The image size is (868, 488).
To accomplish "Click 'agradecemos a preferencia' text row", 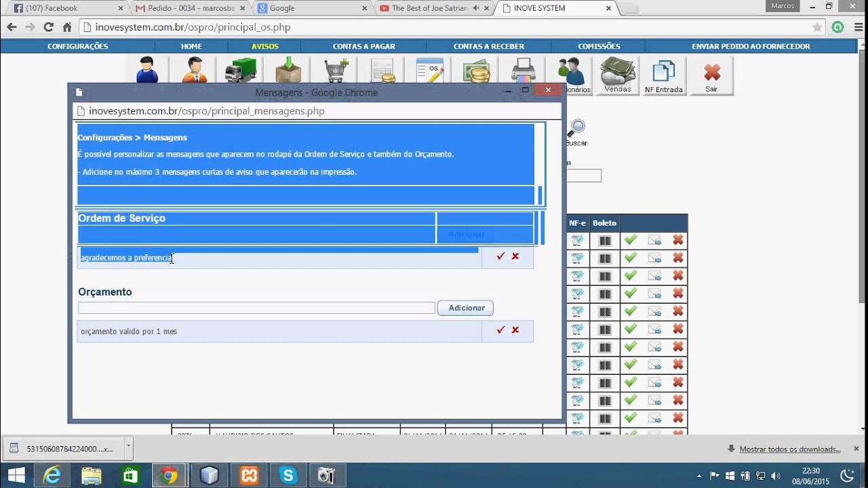I will click(x=279, y=258).
